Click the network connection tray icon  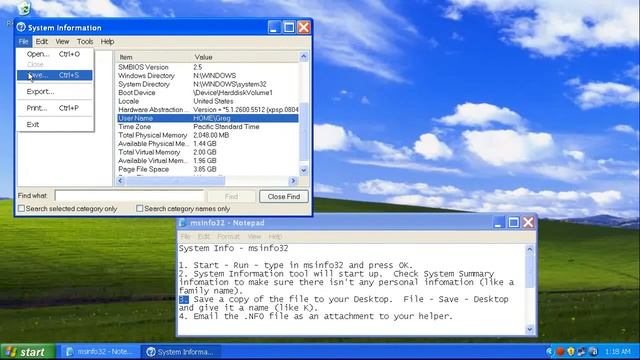tap(582, 351)
